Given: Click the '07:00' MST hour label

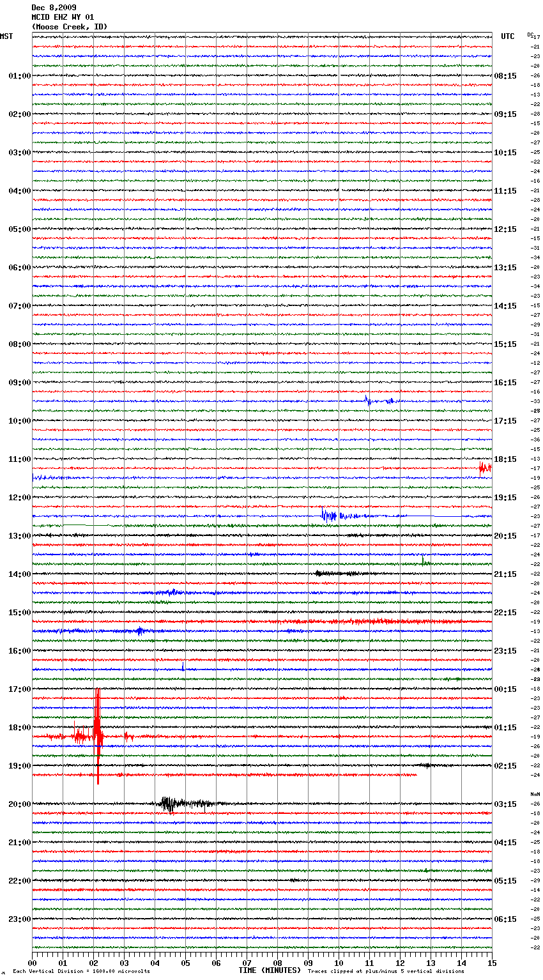Looking at the screenshot, I should (x=19, y=306).
